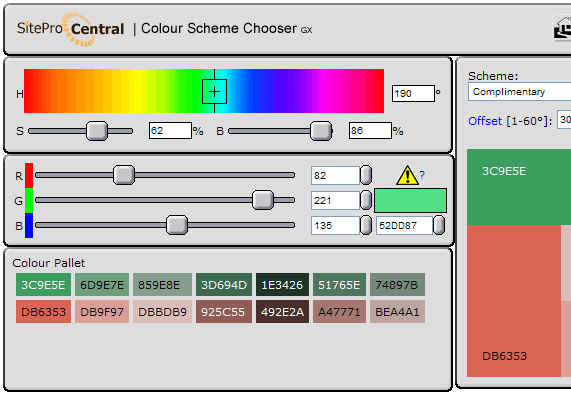Select the saturation slider handle
Image resolution: width=571 pixels, height=397 pixels.
(97, 131)
